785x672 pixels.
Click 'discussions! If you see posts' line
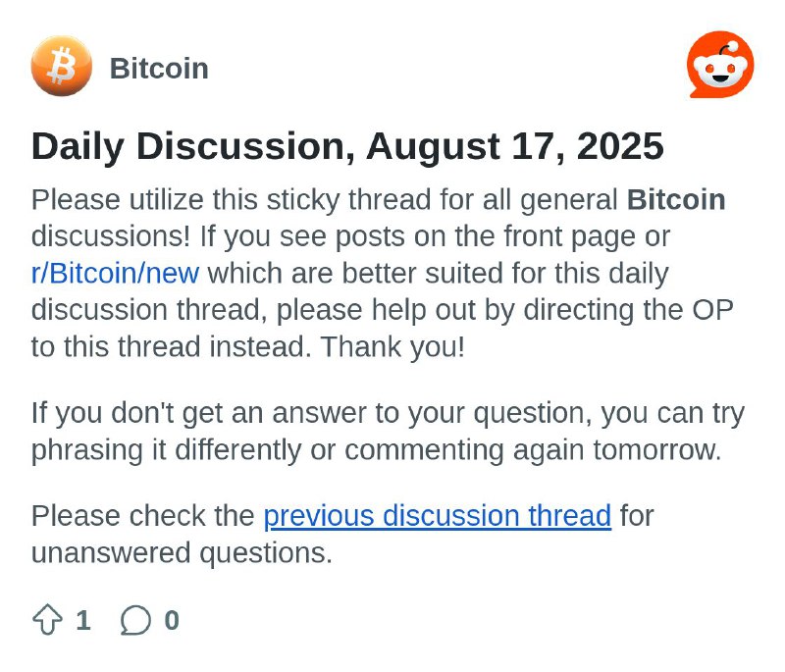coord(350,236)
